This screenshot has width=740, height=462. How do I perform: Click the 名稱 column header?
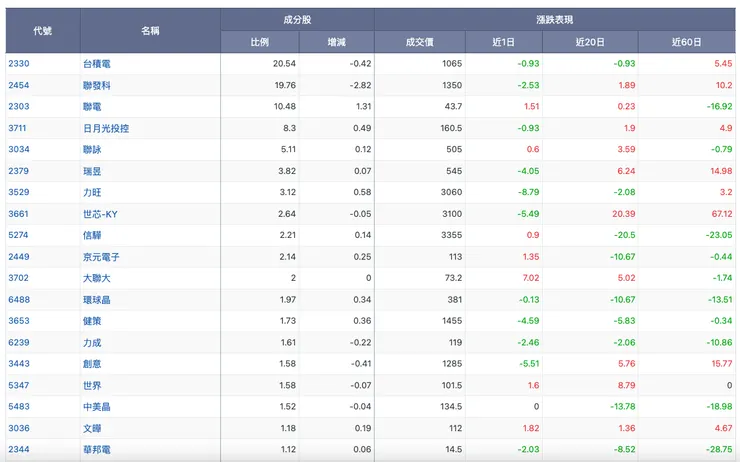(x=150, y=31)
